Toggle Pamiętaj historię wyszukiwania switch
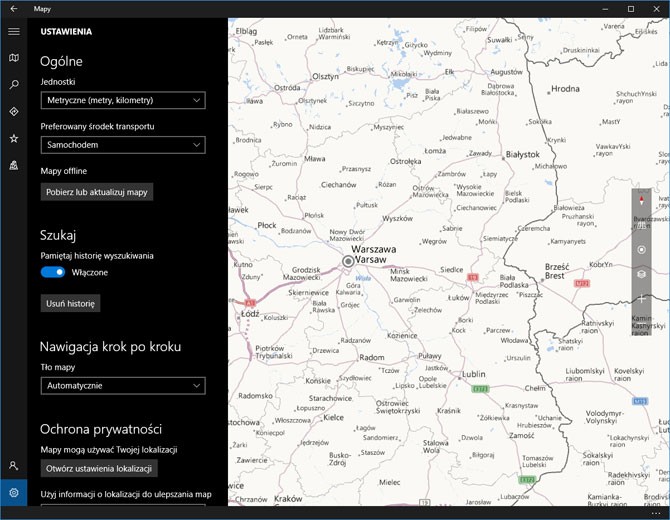 tap(53, 272)
